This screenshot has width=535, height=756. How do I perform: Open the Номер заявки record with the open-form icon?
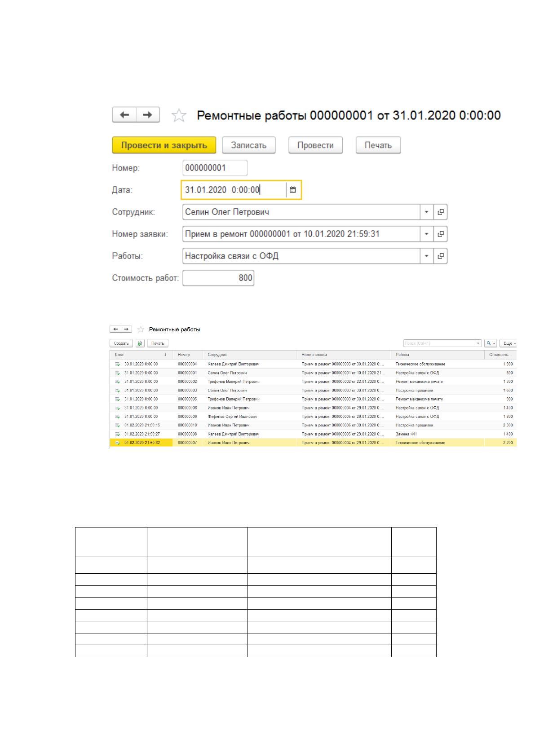(x=441, y=234)
